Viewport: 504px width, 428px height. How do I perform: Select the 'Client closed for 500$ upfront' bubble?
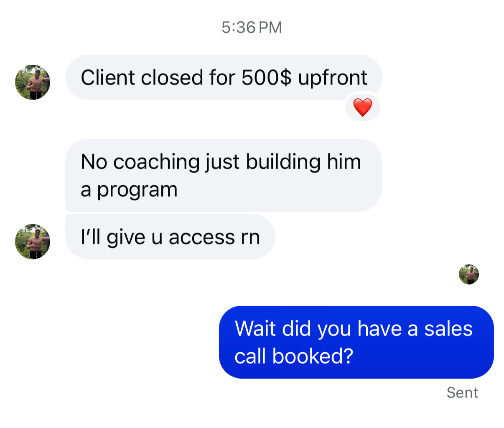click(x=224, y=77)
